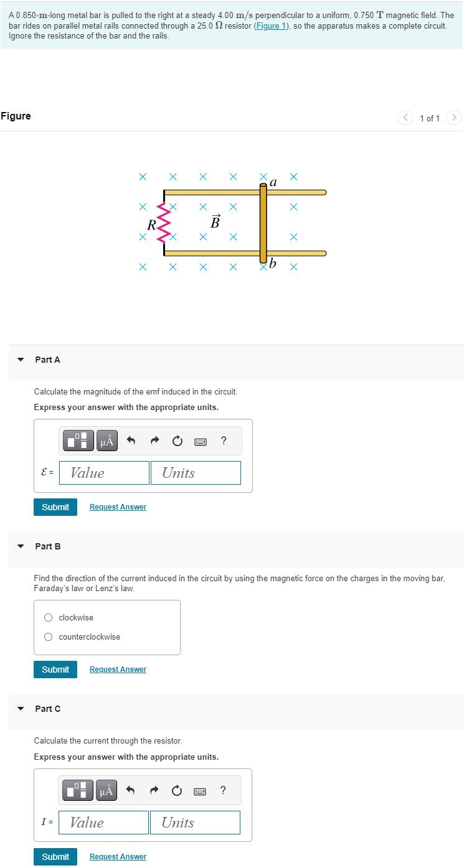The width and height of the screenshot is (464, 868).
Task: Click the undo icon in Part C toolbar
Action: [131, 790]
